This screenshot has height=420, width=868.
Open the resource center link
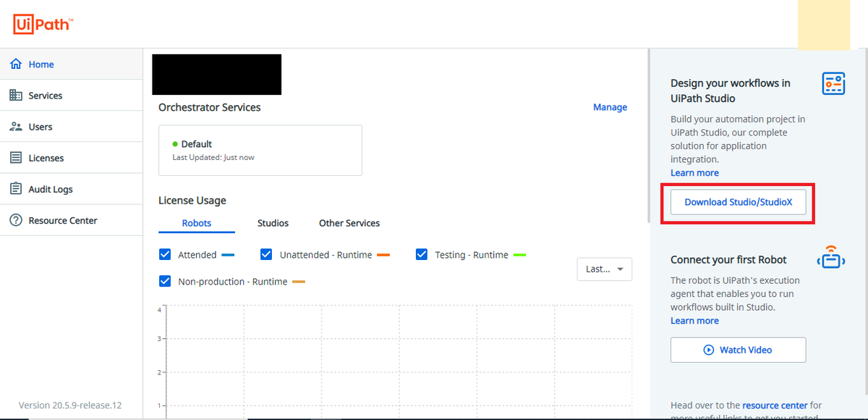(775, 406)
